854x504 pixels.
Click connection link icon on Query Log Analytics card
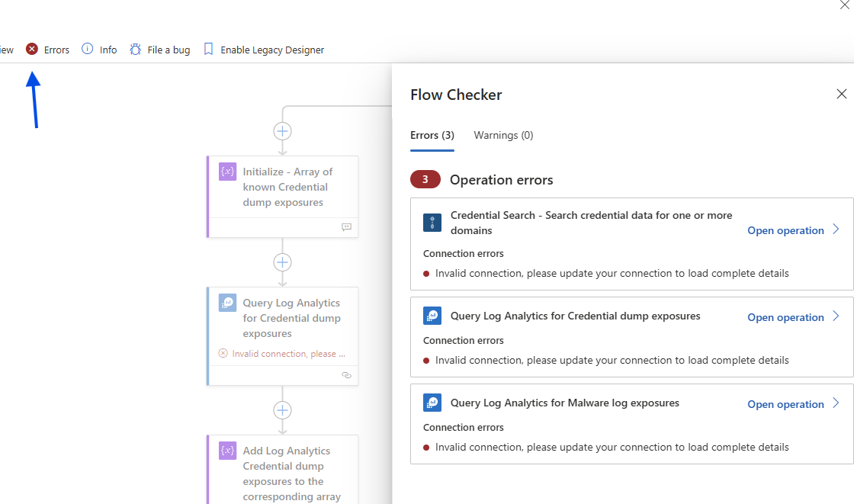346,375
